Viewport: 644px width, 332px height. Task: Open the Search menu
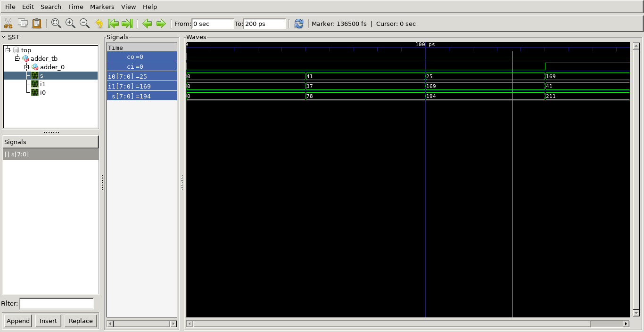click(51, 7)
